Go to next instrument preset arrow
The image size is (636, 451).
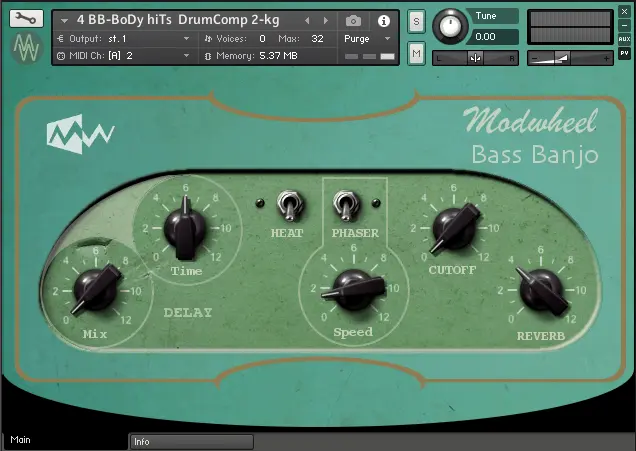pos(326,21)
